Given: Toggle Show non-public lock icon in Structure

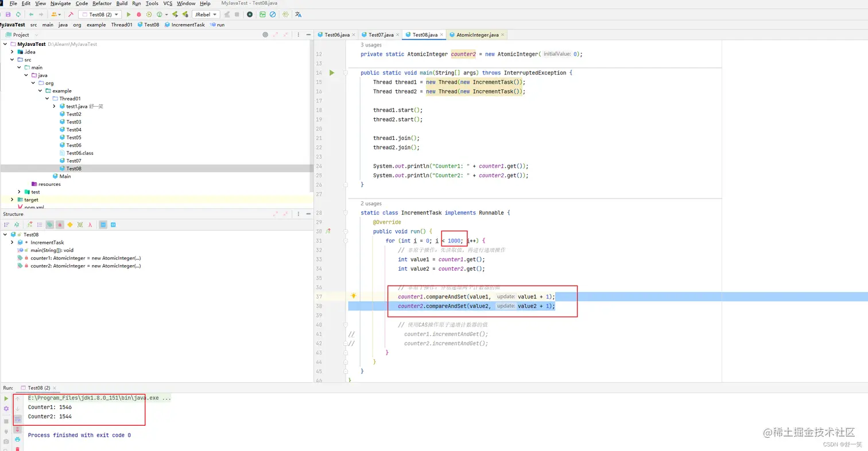Looking at the screenshot, I should [60, 225].
